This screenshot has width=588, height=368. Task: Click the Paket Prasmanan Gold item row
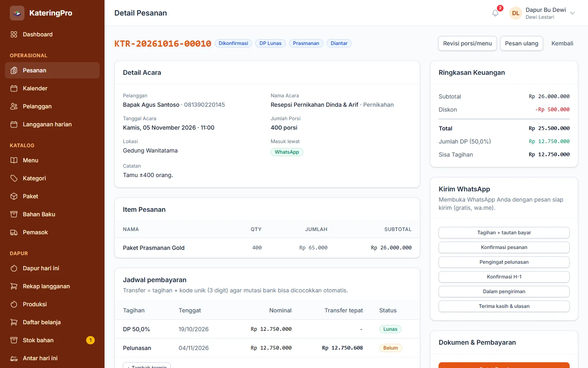267,248
